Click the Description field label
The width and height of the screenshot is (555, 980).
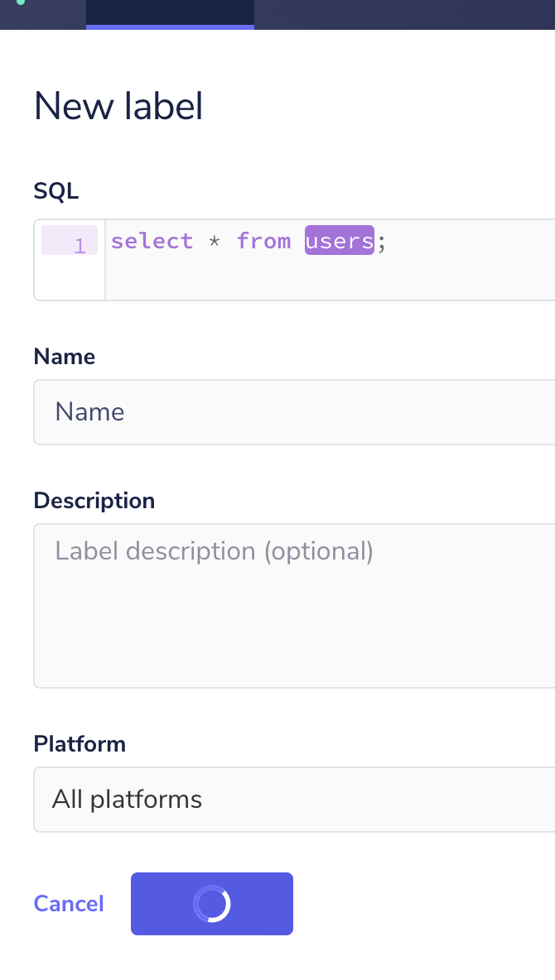(x=94, y=501)
